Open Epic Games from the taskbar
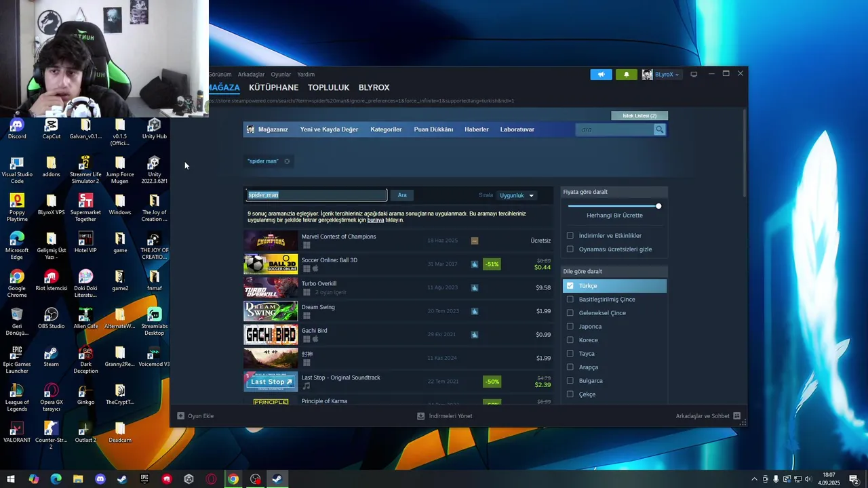The height and width of the screenshot is (488, 868). [144, 479]
